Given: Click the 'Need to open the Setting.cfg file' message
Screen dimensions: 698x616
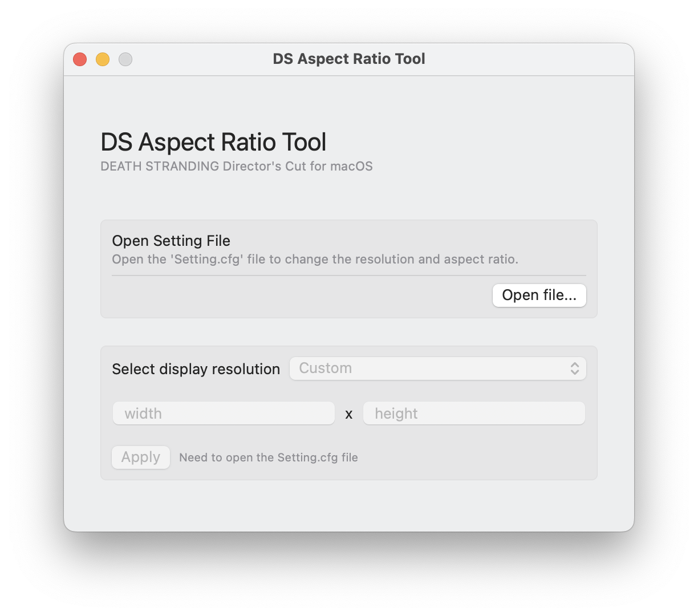Looking at the screenshot, I should tap(269, 457).
